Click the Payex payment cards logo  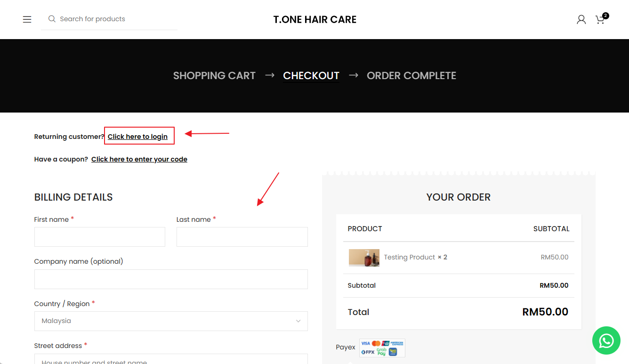pyautogui.click(x=382, y=348)
